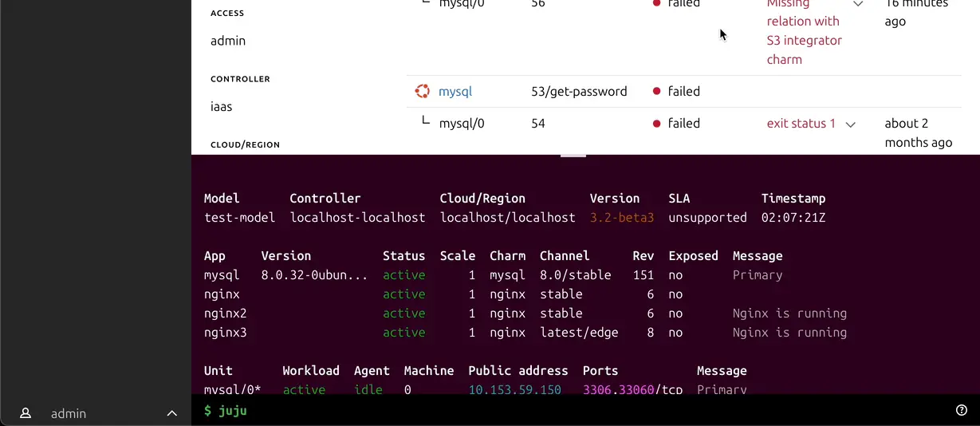Click admin under the Access heading

[228, 41]
